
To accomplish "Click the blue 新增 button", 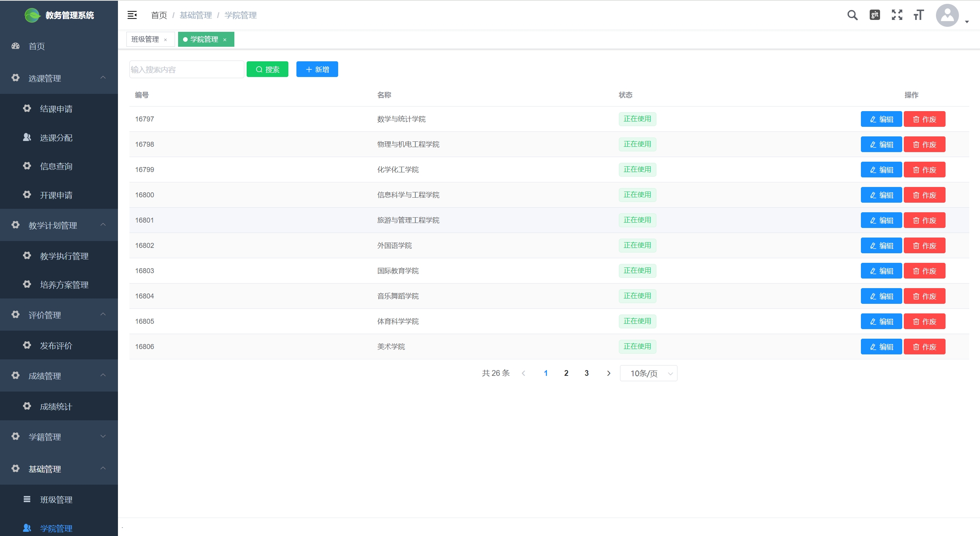I will pyautogui.click(x=317, y=69).
